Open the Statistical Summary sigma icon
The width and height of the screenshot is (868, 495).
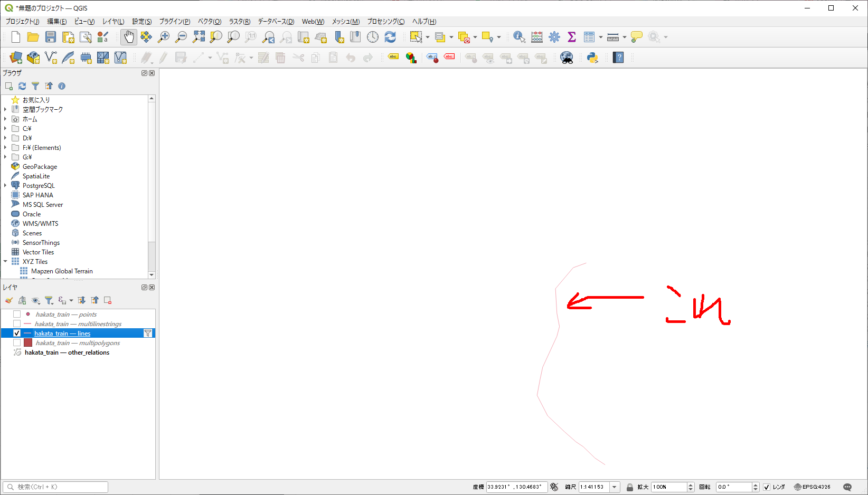(x=571, y=37)
